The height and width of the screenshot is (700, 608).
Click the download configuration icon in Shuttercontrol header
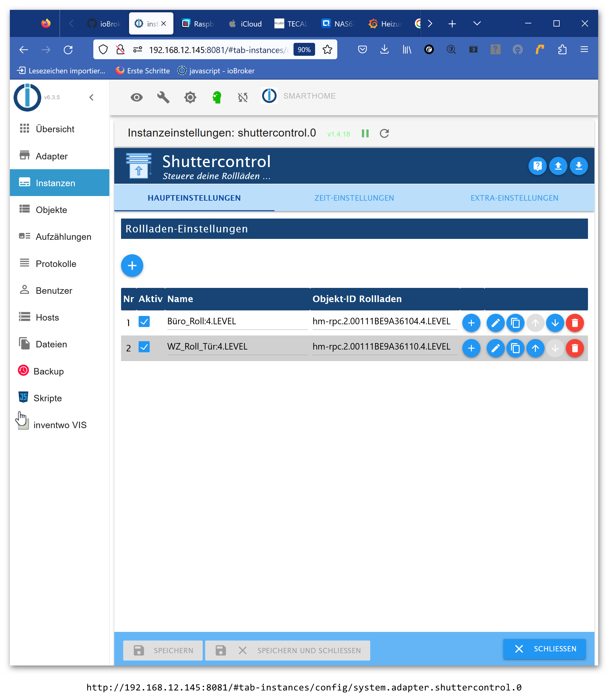(579, 166)
